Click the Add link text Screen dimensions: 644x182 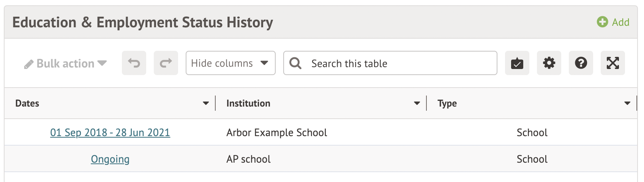pos(621,22)
